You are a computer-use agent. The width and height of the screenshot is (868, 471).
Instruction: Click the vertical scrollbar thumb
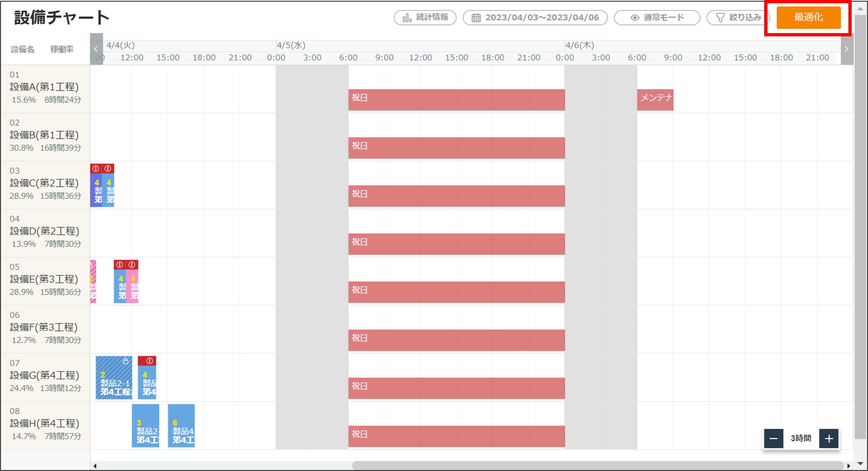[860, 227]
